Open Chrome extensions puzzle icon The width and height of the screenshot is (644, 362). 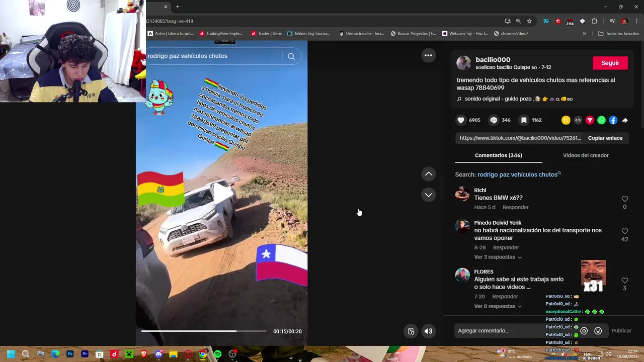pyautogui.click(x=595, y=21)
